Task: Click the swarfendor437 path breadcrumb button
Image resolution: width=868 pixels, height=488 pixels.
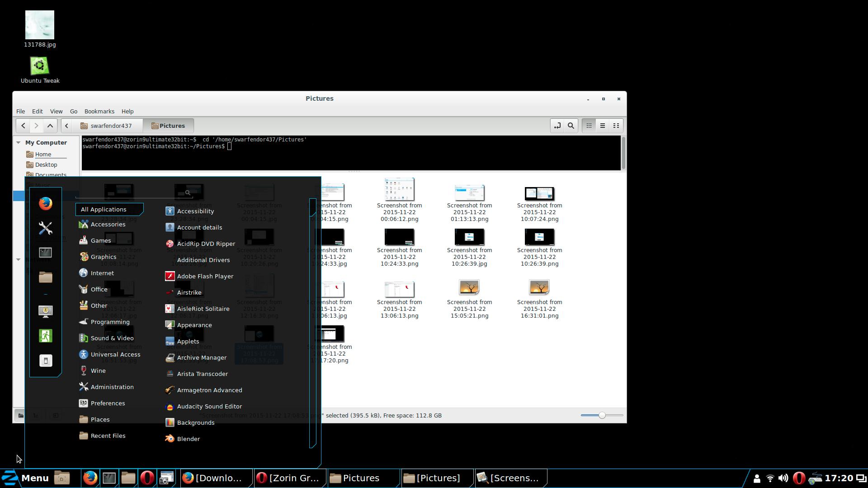Action: [111, 126]
